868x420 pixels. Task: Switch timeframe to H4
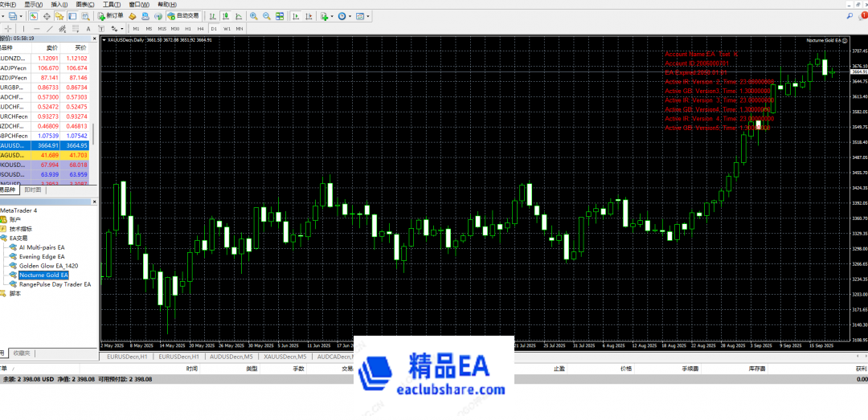tap(200, 28)
